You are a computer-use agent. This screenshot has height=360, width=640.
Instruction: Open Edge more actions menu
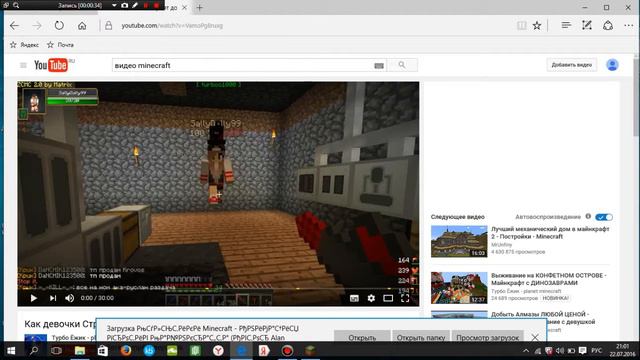point(629,26)
